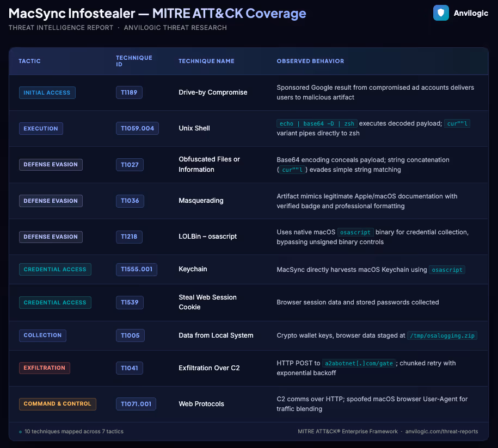Click the Anvilogic shield logo icon
This screenshot has width=498, height=448.
coord(441,13)
